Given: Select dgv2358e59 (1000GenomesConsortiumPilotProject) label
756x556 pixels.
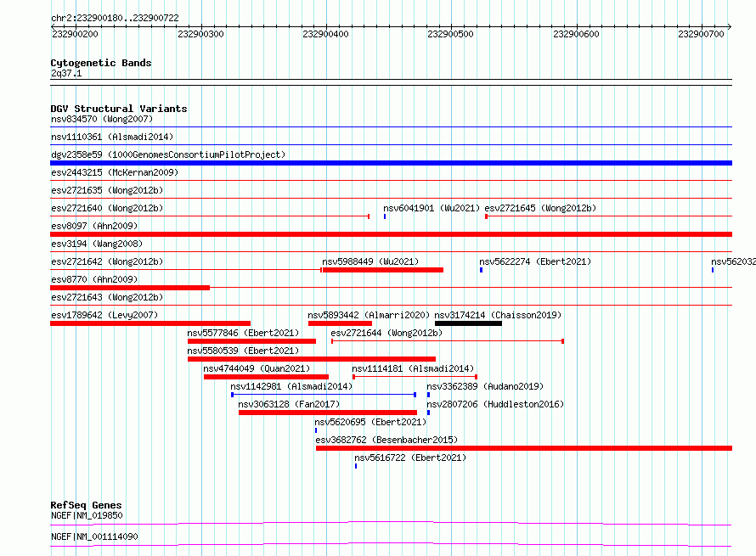Looking at the screenshot, I should click(168, 154).
